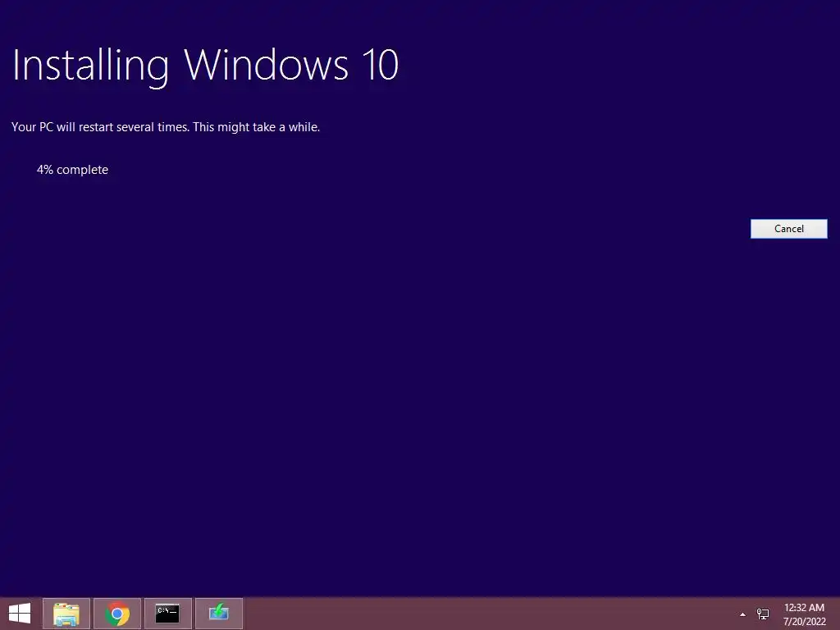Image resolution: width=840 pixels, height=630 pixels.
Task: Open the clock showing 12:32 AM
Action: 804,614
